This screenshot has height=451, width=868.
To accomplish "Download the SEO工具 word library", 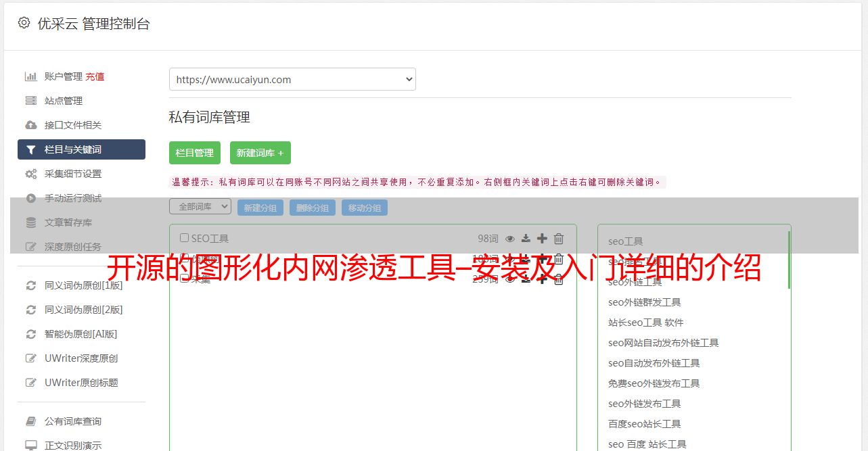I will pyautogui.click(x=526, y=239).
